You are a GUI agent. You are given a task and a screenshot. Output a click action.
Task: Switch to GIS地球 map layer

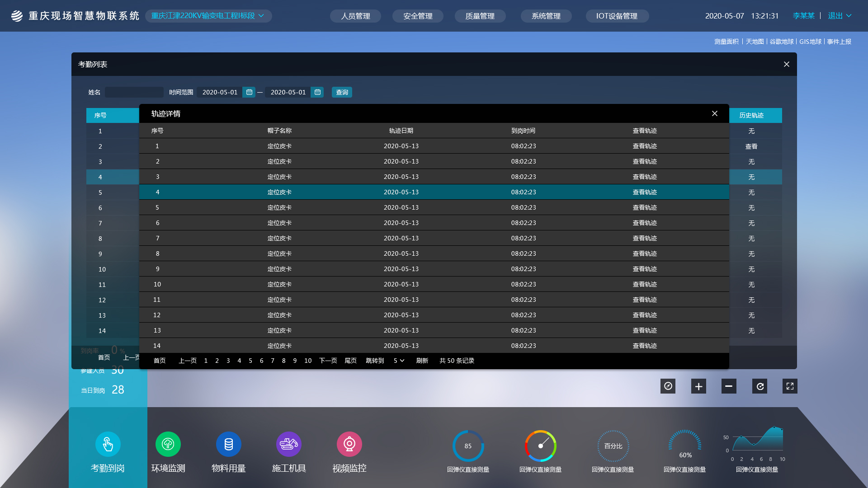pos(810,42)
